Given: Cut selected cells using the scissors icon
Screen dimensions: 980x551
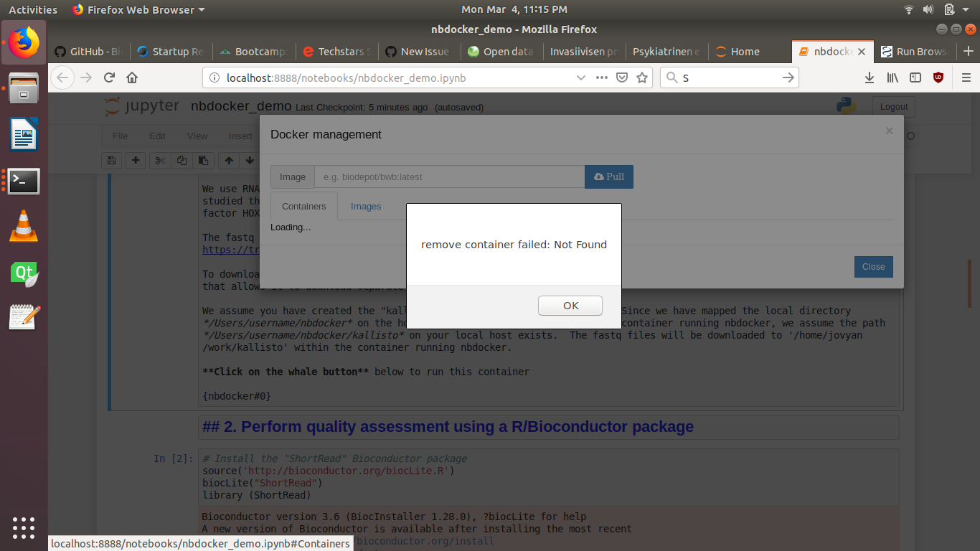Looking at the screenshot, I should [x=159, y=161].
